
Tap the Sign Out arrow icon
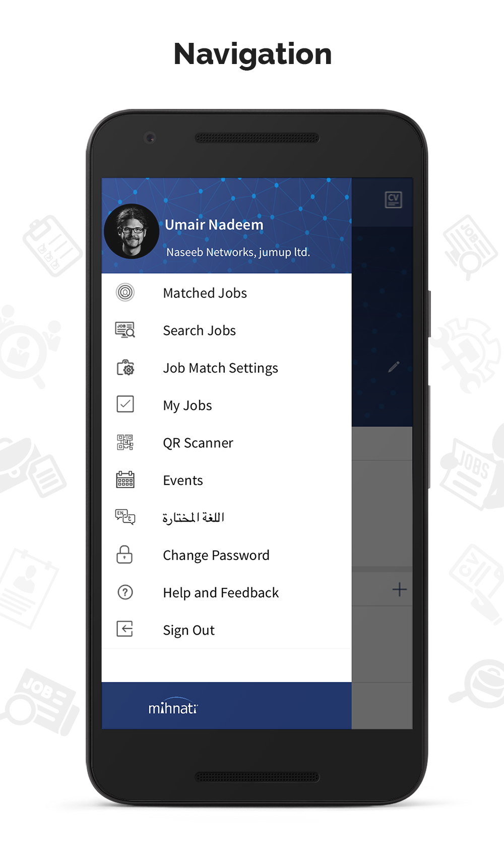pos(124,629)
